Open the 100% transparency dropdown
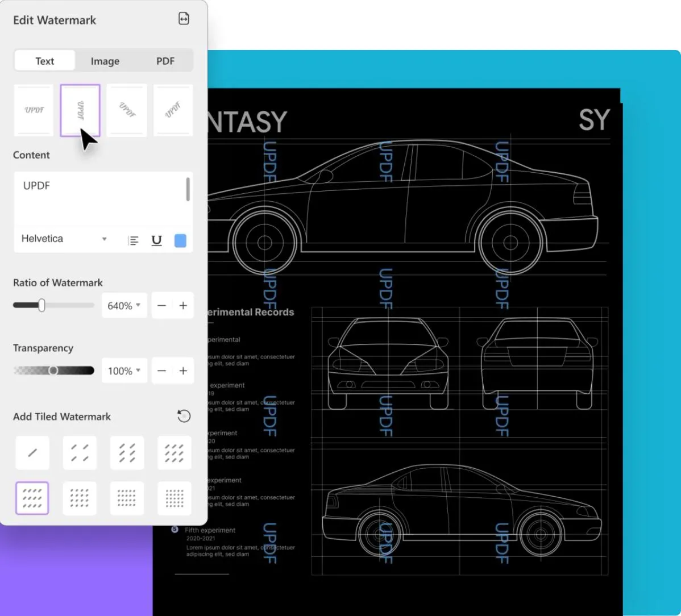The height and width of the screenshot is (616, 681). coord(124,371)
